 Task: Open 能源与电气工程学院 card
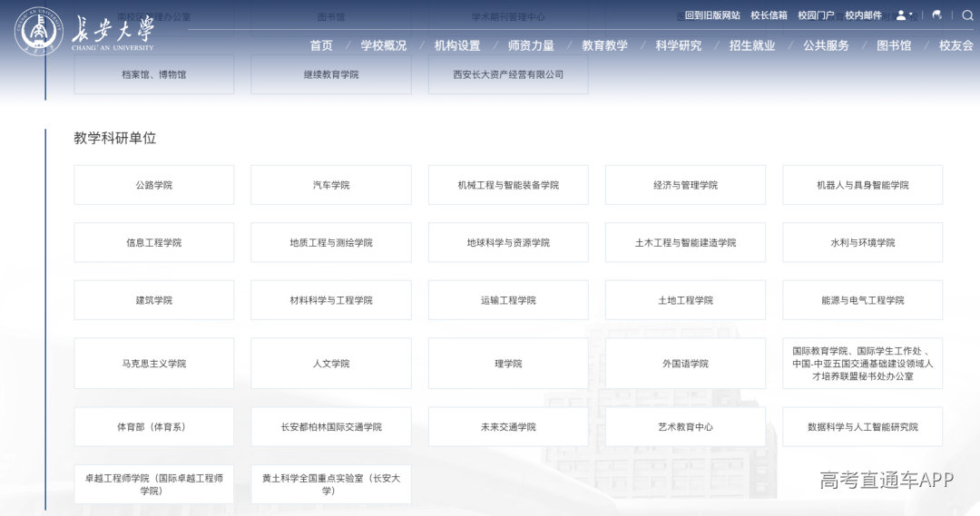(x=863, y=300)
